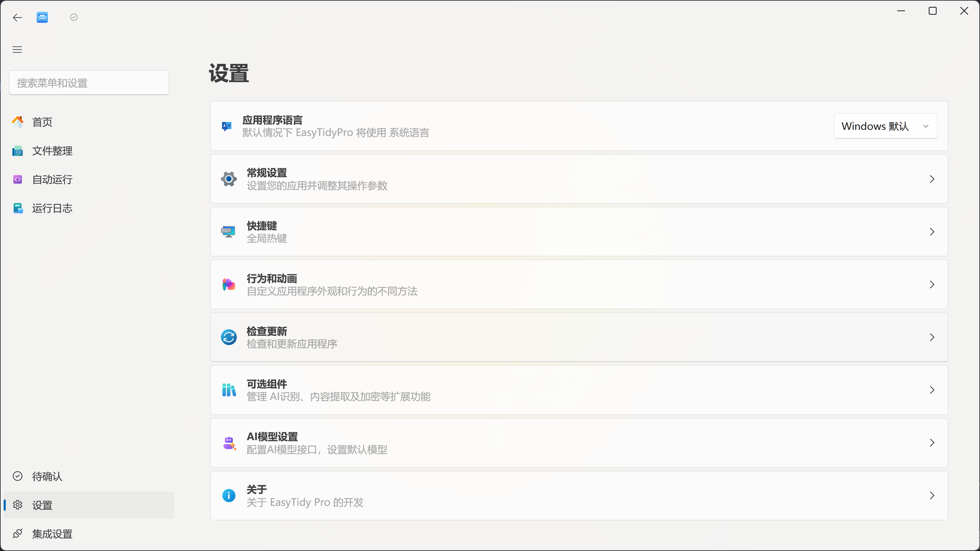Open the 可选组件 card title

[267, 384]
